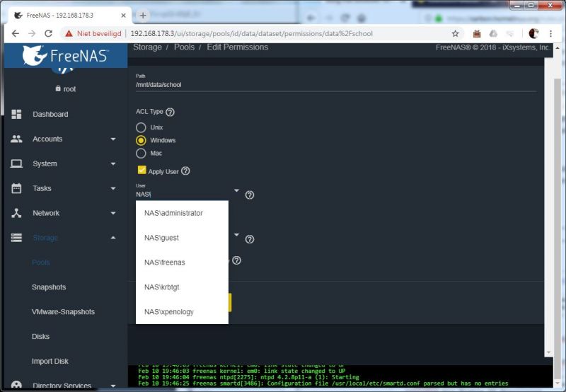Image resolution: width=566 pixels, height=392 pixels.
Task: Click the Storage list icon
Action: tap(16, 238)
